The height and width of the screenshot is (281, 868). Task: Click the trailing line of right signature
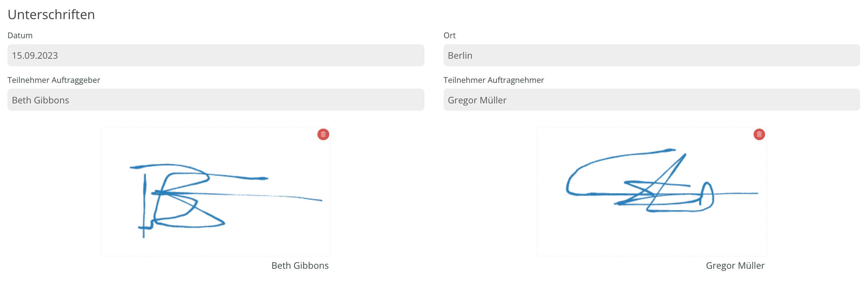pos(736,193)
